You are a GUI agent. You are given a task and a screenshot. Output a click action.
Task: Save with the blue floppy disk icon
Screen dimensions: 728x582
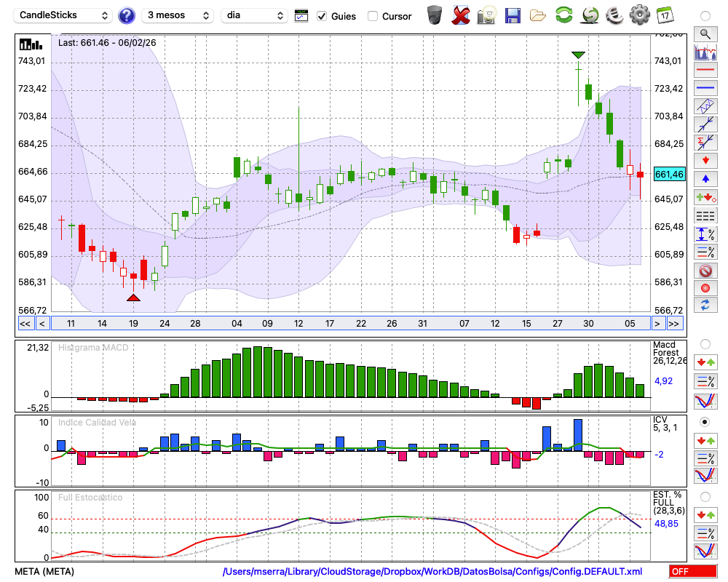512,16
